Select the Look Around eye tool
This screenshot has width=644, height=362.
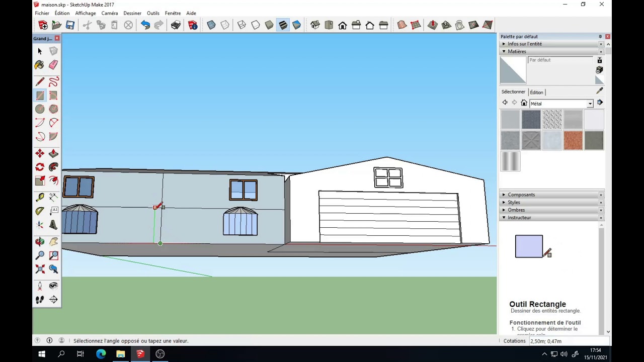click(x=53, y=286)
